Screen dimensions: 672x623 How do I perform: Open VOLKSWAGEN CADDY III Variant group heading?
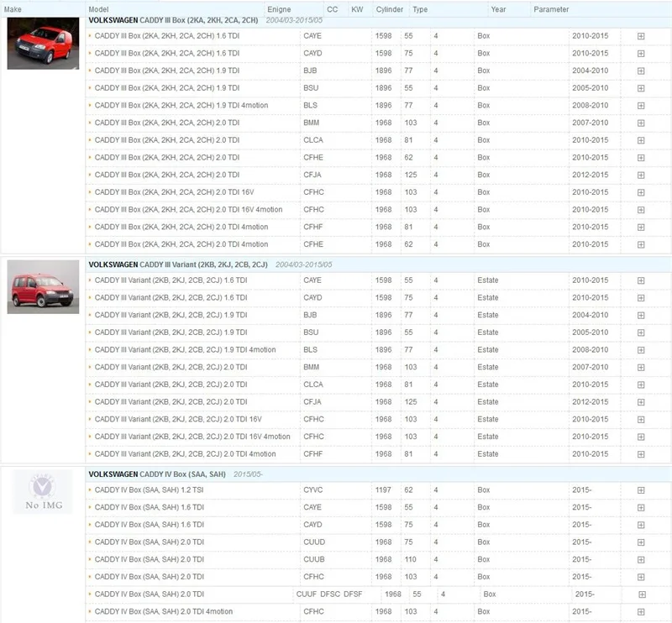(x=178, y=264)
